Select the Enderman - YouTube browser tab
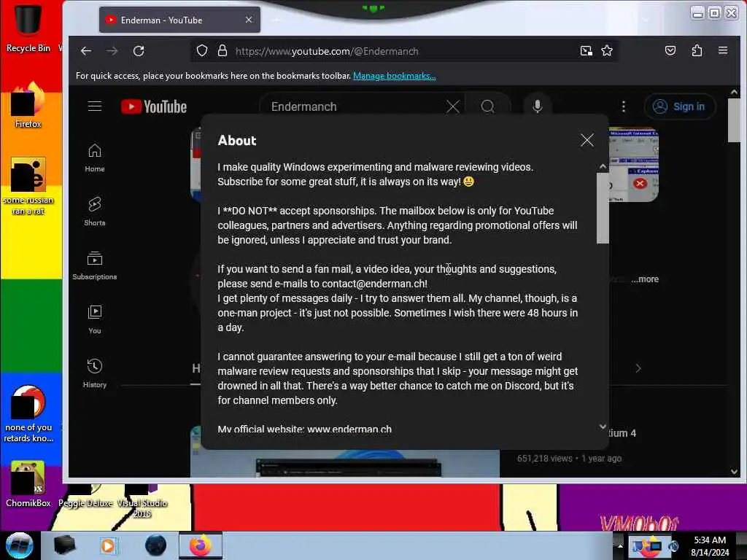The image size is (747, 560). tap(179, 20)
